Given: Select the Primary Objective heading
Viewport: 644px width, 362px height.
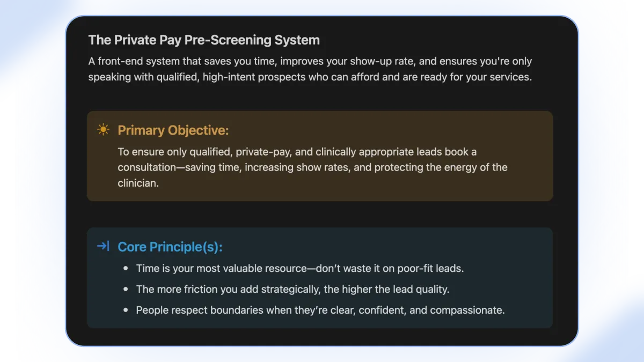Looking at the screenshot, I should pos(173,130).
